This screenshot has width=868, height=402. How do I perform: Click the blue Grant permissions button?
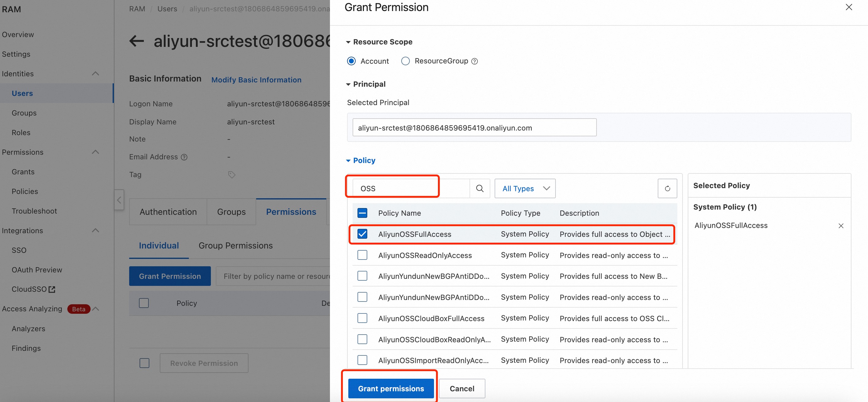tap(391, 389)
